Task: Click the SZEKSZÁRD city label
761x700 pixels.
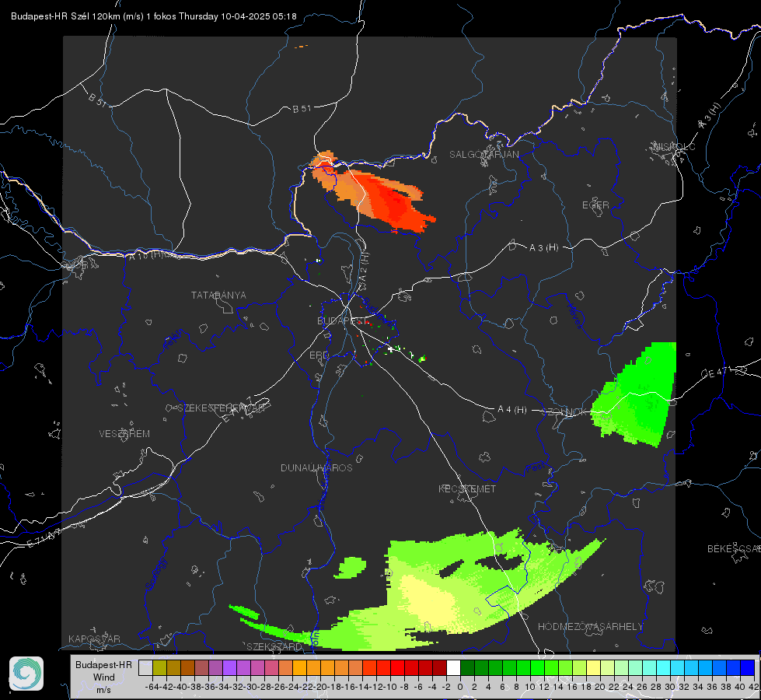Action: (274, 646)
